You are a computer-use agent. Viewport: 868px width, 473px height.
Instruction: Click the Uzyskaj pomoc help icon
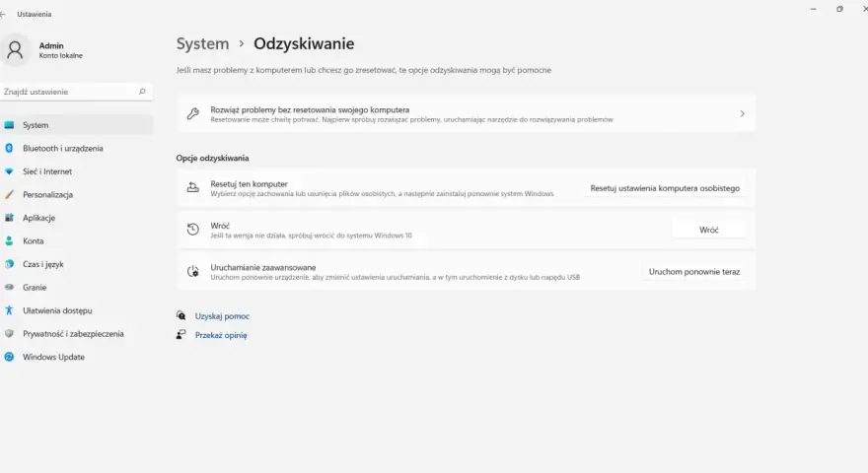(x=181, y=315)
